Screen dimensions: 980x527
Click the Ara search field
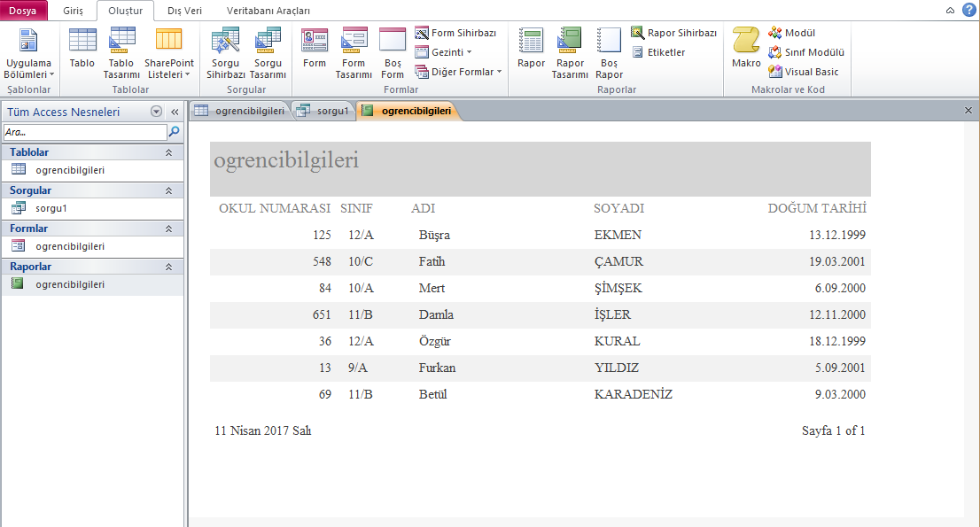click(x=85, y=132)
